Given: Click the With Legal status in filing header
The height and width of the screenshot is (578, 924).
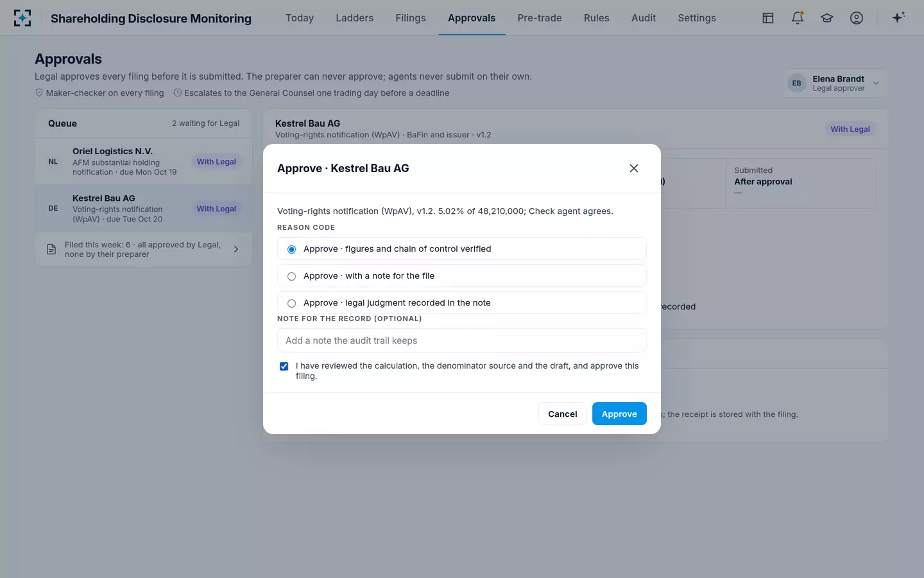Looking at the screenshot, I should (850, 129).
